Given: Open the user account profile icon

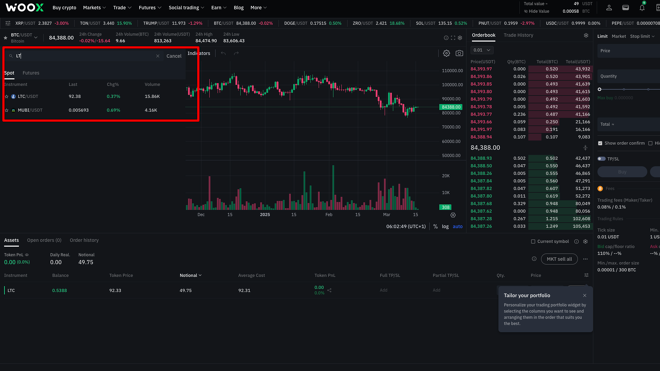Looking at the screenshot, I should click(609, 8).
